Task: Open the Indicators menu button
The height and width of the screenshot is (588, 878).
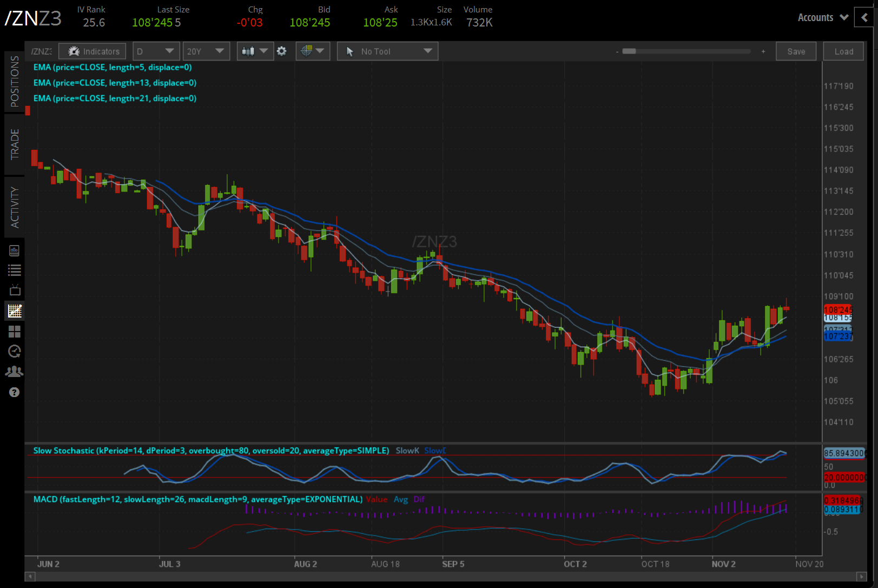Action: pos(93,51)
